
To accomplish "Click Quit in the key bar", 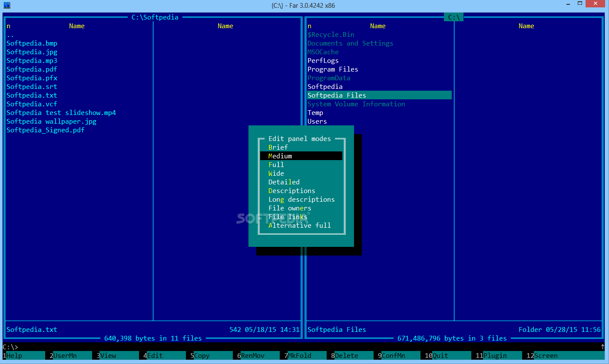I will (x=447, y=356).
